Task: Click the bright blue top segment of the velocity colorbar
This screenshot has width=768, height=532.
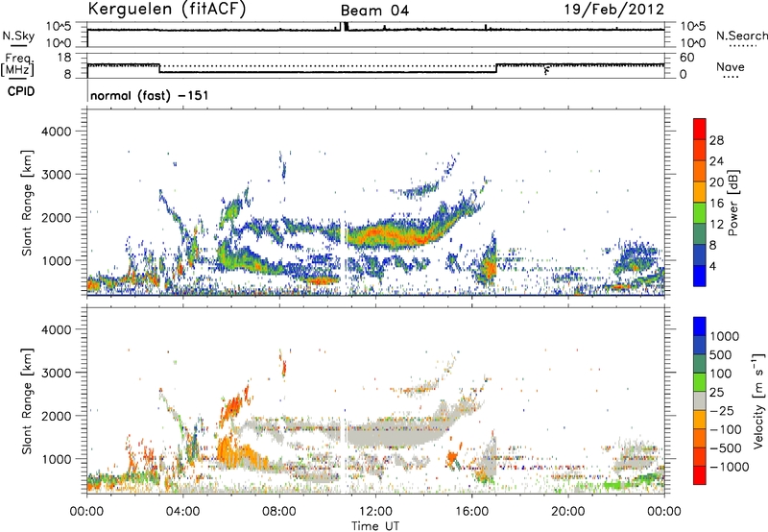Action: pyautogui.click(x=700, y=326)
